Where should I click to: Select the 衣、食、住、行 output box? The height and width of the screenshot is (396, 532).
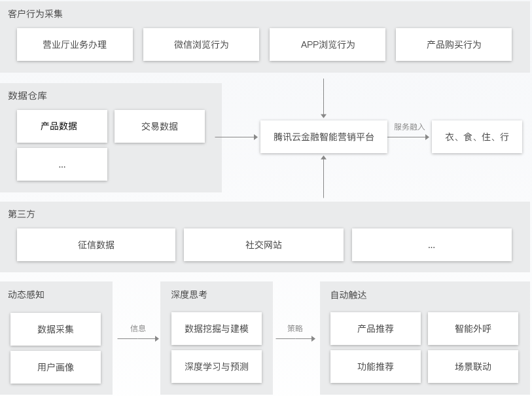pyautogui.click(x=476, y=137)
